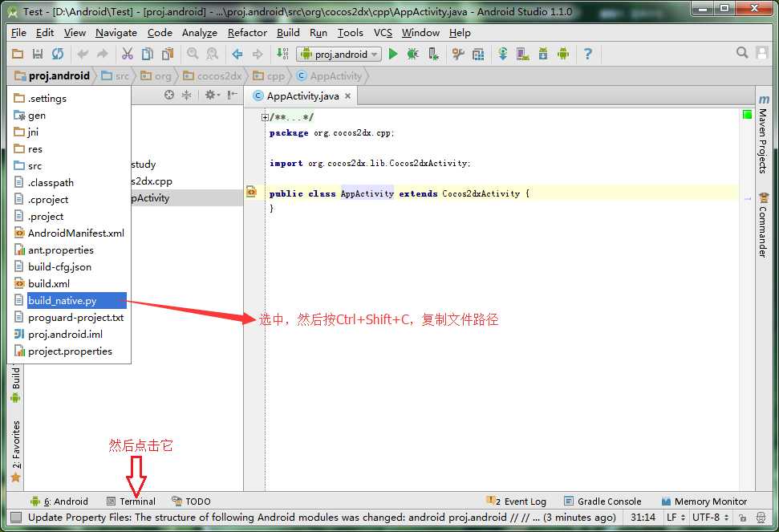Click the Copy toolbar icon
This screenshot has width=779, height=532.
coord(148,54)
